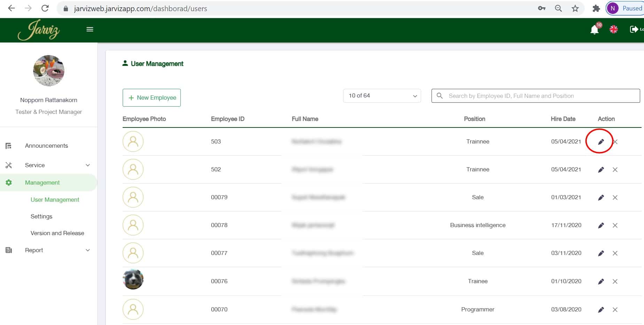The image size is (644, 325).
Task: Open Announcements in the sidebar
Action: pyautogui.click(x=46, y=146)
